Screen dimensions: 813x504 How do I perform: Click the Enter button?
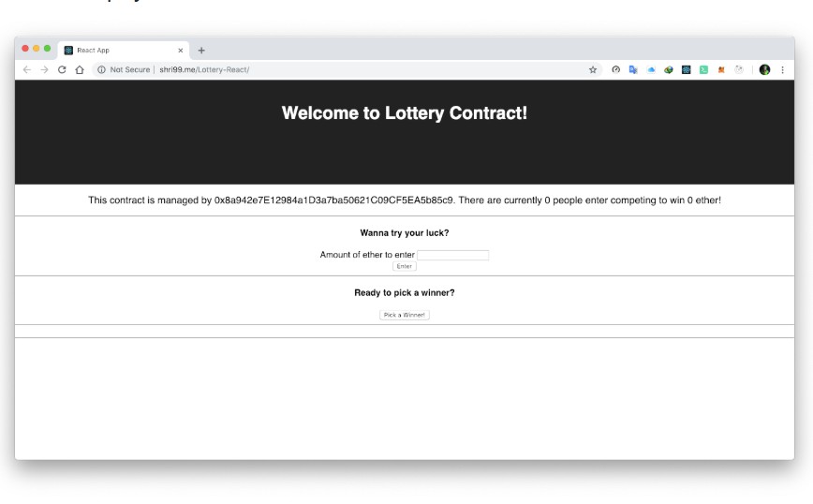[x=405, y=267]
